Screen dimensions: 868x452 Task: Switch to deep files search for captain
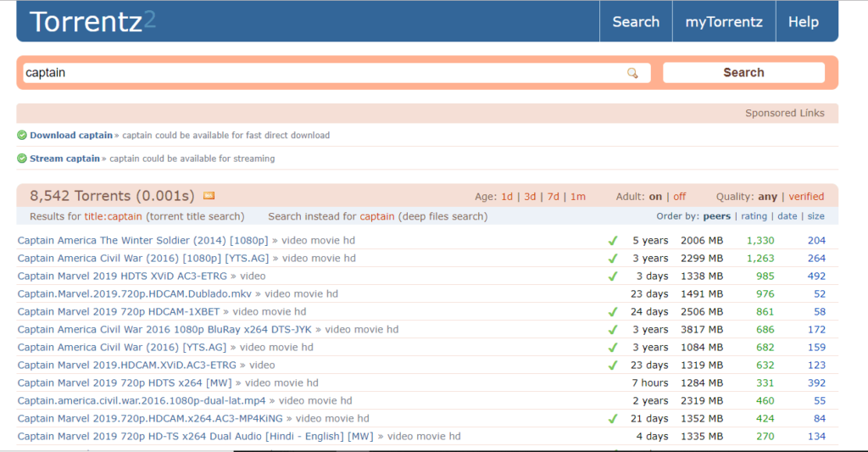(377, 216)
